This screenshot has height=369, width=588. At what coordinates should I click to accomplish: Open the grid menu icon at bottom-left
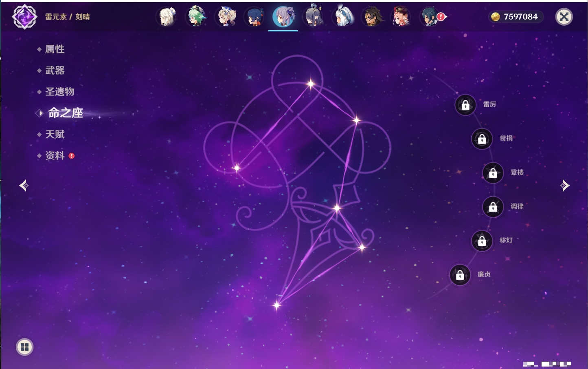[24, 347]
